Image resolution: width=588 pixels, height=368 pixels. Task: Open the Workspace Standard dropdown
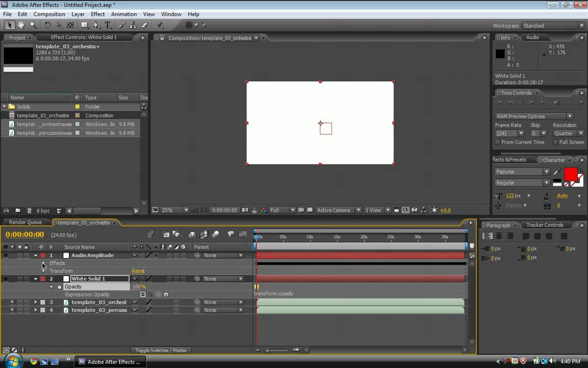[x=553, y=26]
